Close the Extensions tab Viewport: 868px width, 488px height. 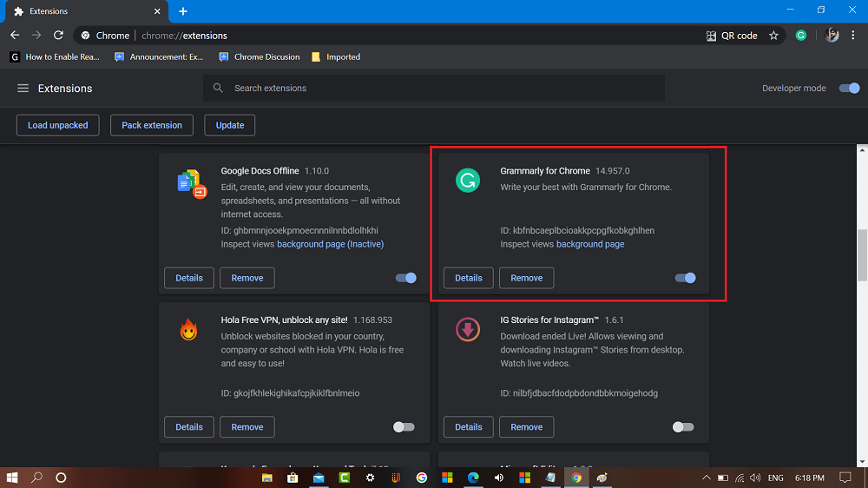pyautogui.click(x=157, y=11)
